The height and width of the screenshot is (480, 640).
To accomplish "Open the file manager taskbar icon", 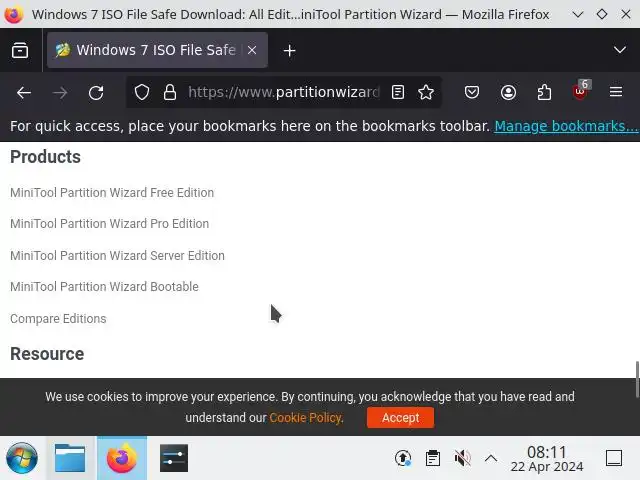I will click(x=70, y=458).
